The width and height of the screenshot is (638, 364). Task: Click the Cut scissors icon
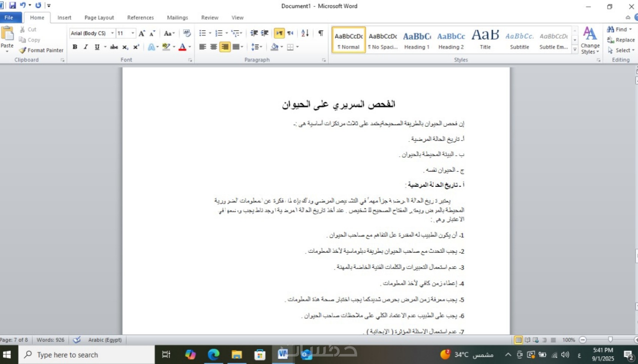23,29
